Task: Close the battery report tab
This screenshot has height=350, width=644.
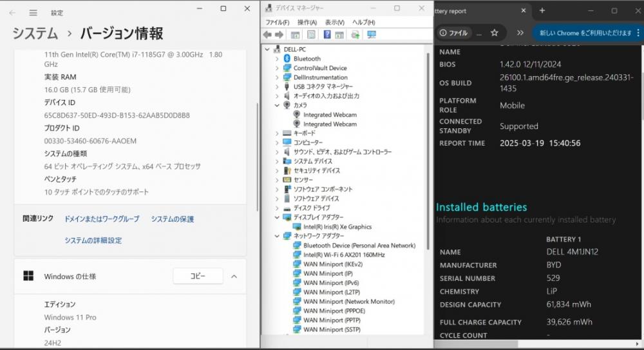Action: 523,11
